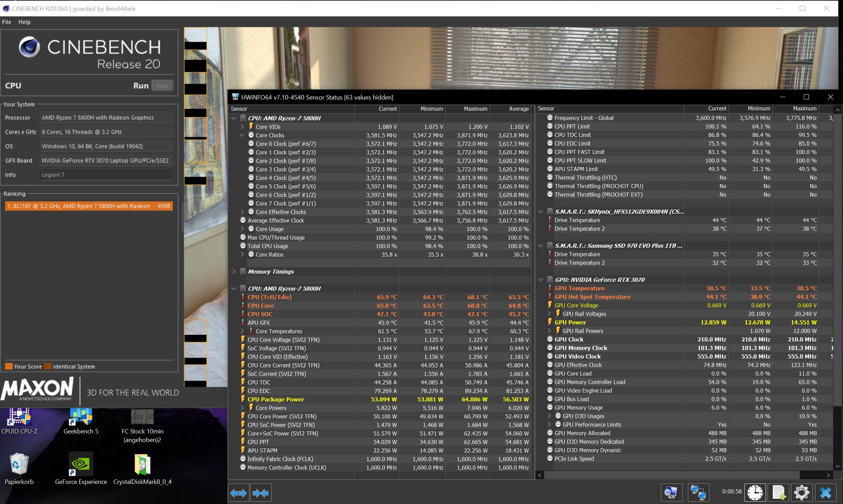The height and width of the screenshot is (504, 843).
Task: Start logging with the document-plus icon
Action: [x=779, y=493]
